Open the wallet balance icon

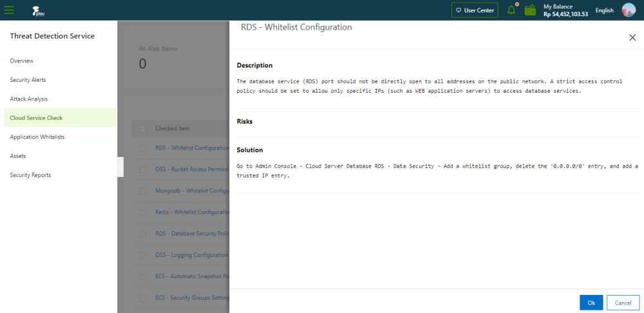[530, 10]
